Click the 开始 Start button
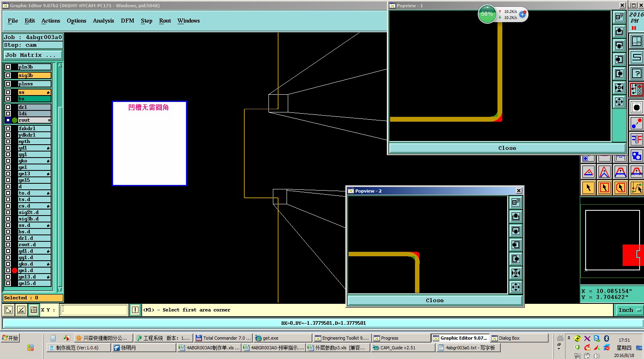This screenshot has width=644, height=359. pyautogui.click(x=10, y=338)
